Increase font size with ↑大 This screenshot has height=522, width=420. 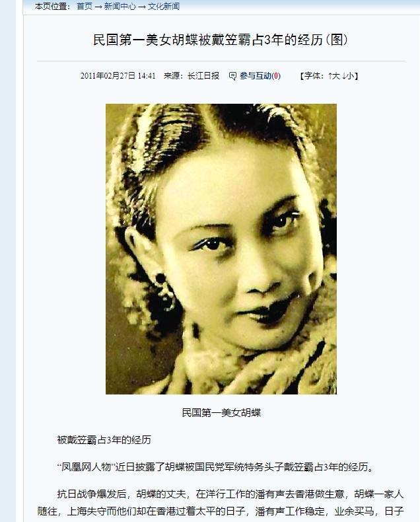[x=333, y=76]
